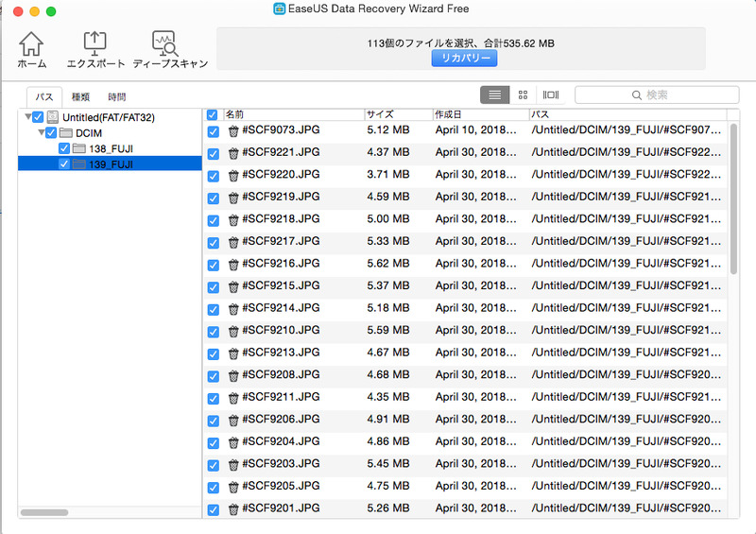Start Deep Scan (ディープスキャン)
This screenshot has width=756, height=534.
click(170, 49)
